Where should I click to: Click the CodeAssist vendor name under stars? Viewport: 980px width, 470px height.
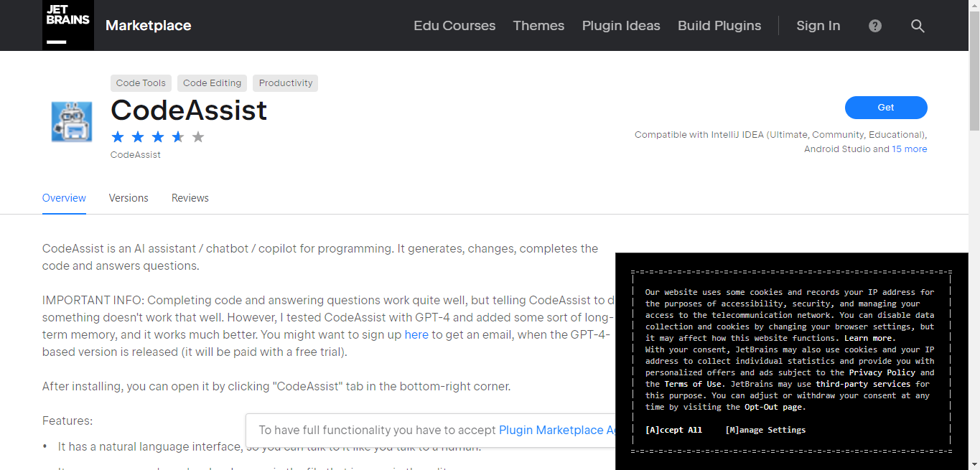tap(136, 155)
